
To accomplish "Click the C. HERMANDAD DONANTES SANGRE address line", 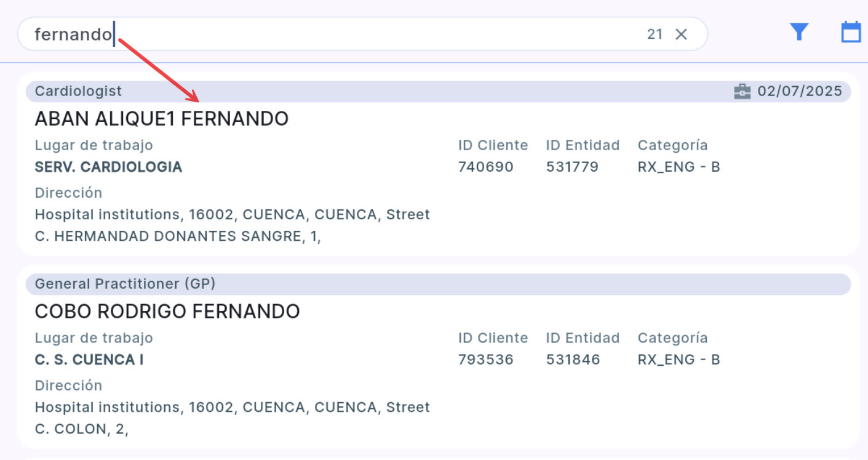I will [x=178, y=236].
